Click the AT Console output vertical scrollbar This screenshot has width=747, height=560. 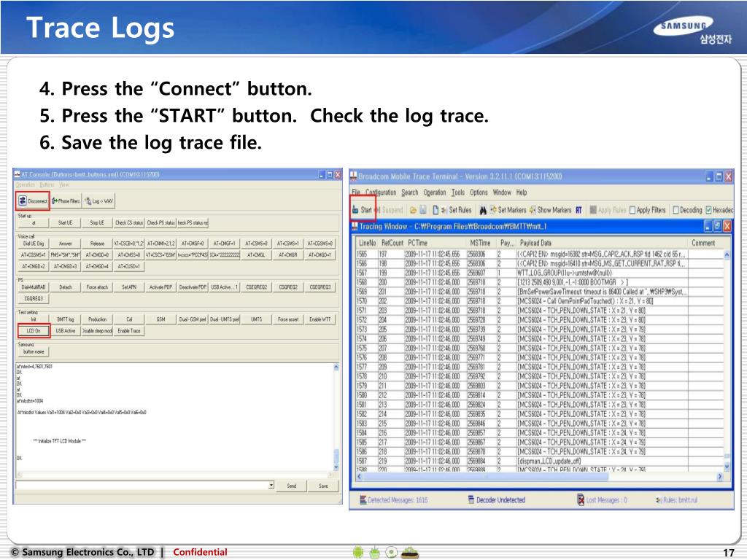(x=336, y=417)
